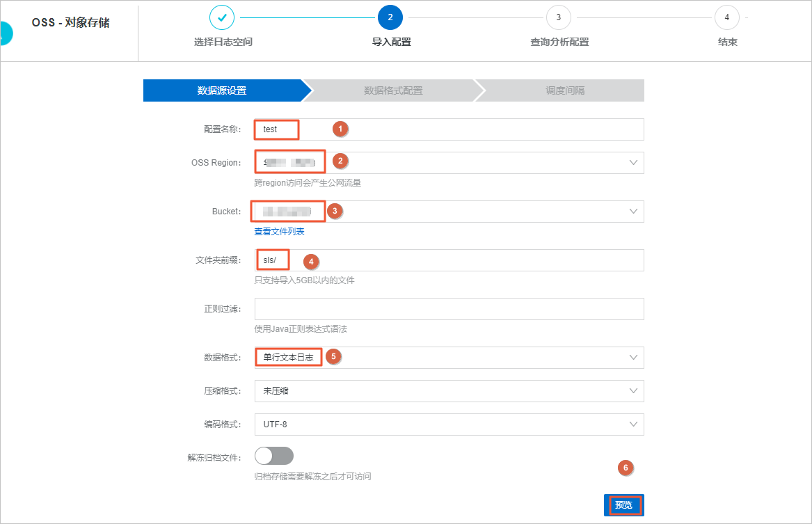The height and width of the screenshot is (524, 812).
Task: Click the step 2 circle for 导入配置
Action: [x=390, y=17]
